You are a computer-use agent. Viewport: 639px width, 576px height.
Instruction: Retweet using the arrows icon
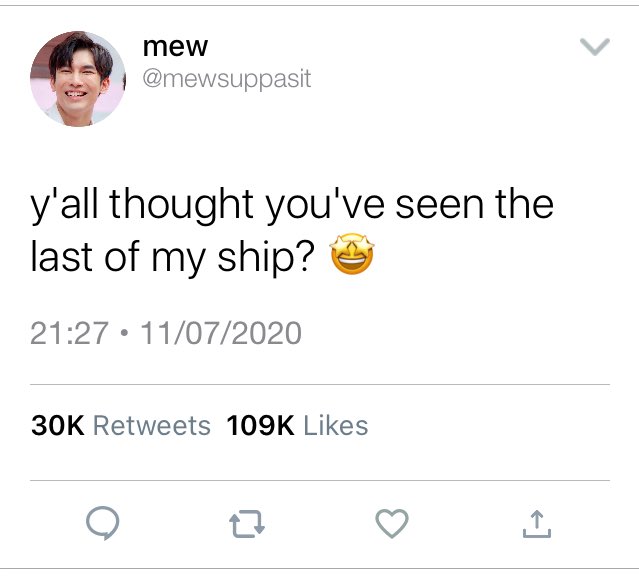[x=247, y=523]
